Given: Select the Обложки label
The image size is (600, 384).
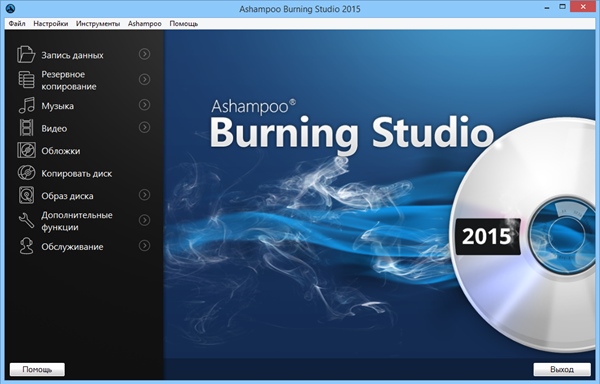Looking at the screenshot, I should [x=61, y=151].
